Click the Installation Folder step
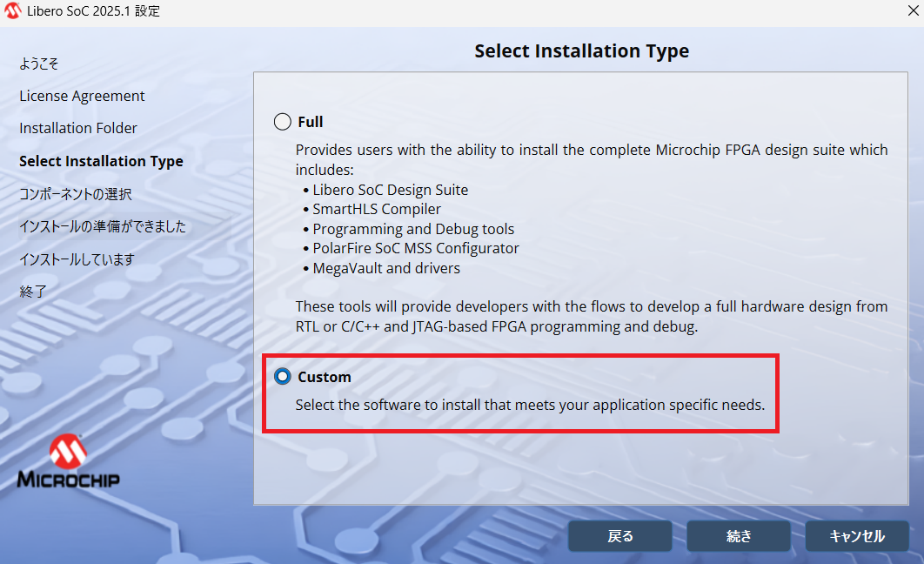 point(78,128)
